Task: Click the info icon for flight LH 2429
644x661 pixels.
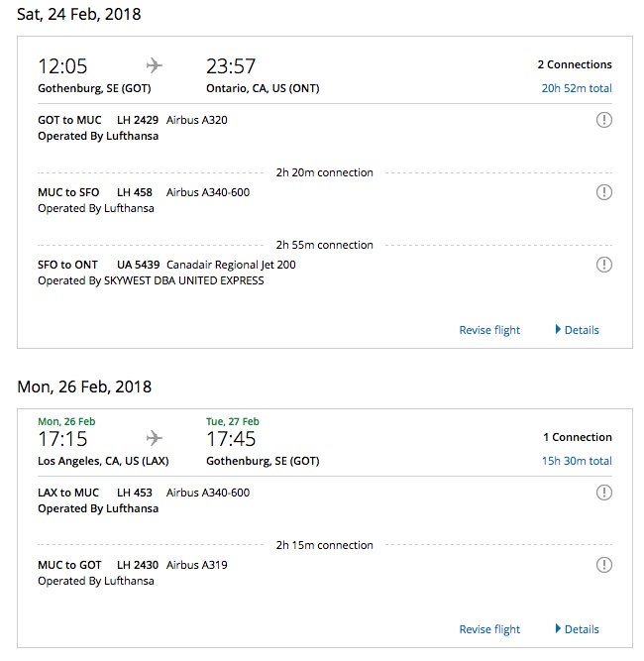Action: [x=604, y=120]
